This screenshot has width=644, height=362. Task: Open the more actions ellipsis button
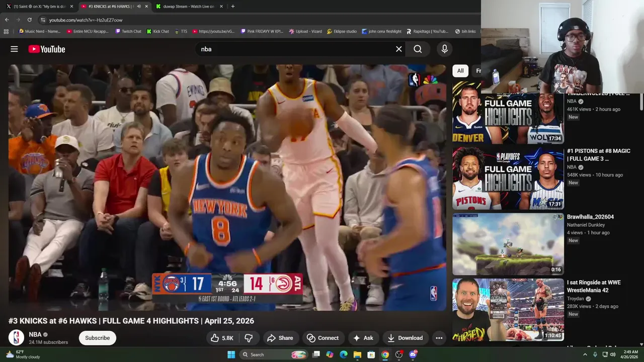(x=439, y=338)
